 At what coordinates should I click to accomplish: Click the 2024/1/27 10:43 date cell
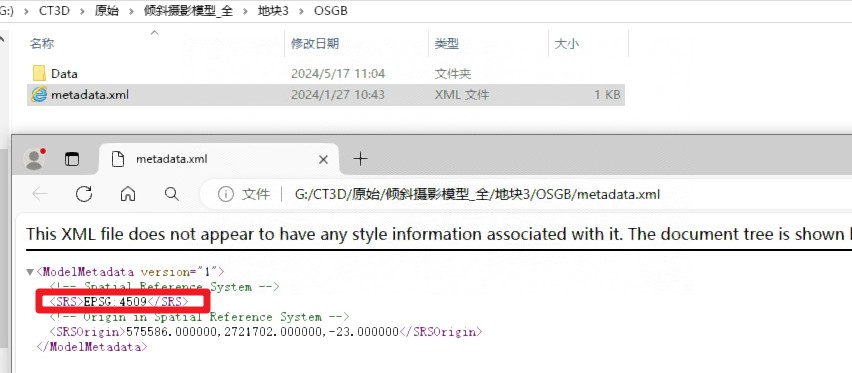338,95
